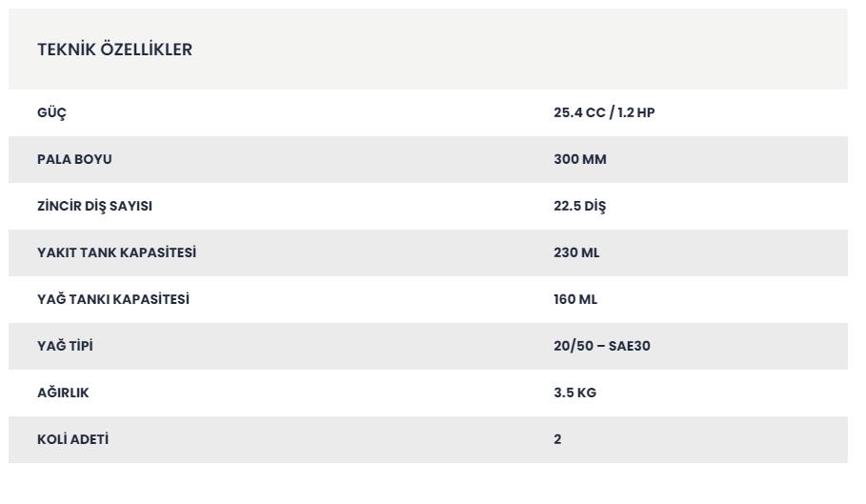866x504 pixels.
Task: Click the 3.5 KG value
Action: 574,393
